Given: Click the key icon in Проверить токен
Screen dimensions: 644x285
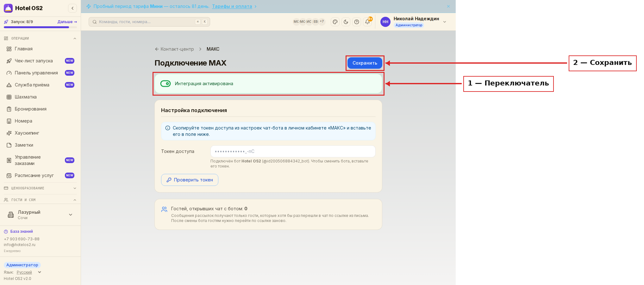Looking at the screenshot, I should point(169,180).
